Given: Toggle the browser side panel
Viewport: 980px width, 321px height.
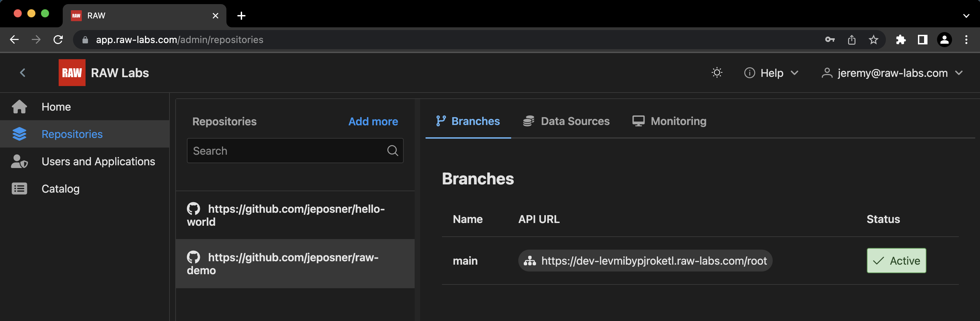Looking at the screenshot, I should click(x=923, y=40).
